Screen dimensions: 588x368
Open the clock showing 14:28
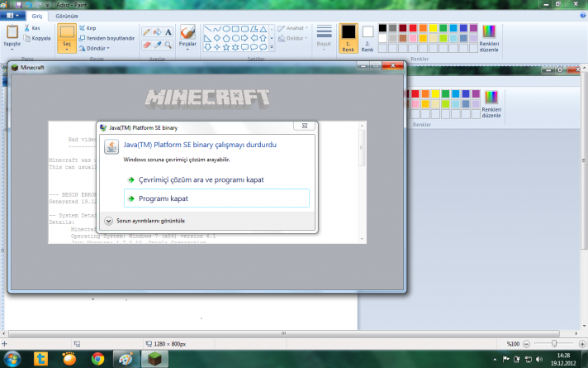563,360
